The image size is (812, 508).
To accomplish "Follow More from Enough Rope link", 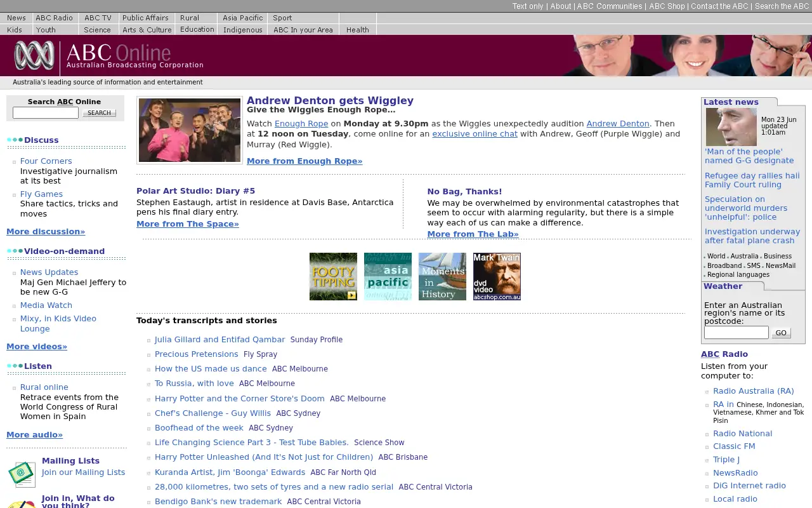I will tap(304, 161).
